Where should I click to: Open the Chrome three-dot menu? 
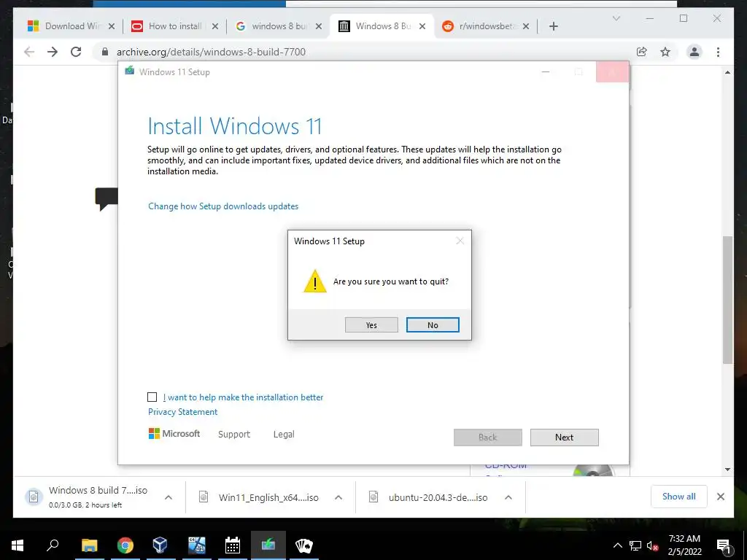[718, 52]
